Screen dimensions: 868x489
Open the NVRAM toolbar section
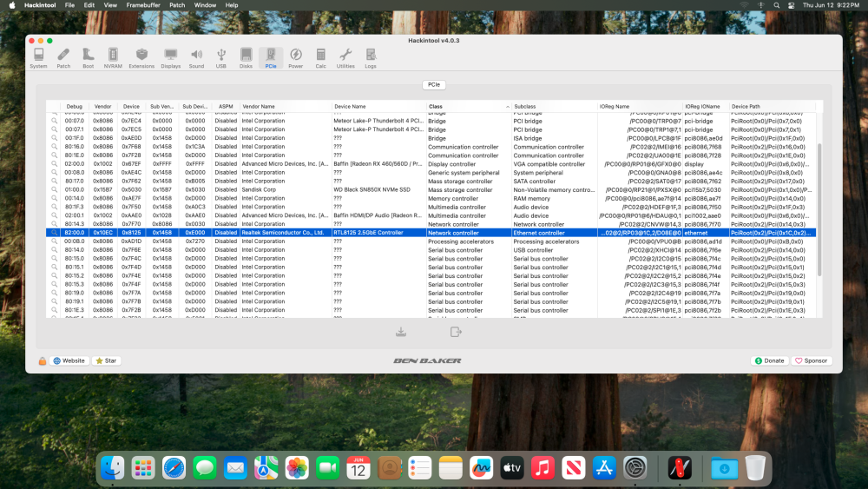113,58
